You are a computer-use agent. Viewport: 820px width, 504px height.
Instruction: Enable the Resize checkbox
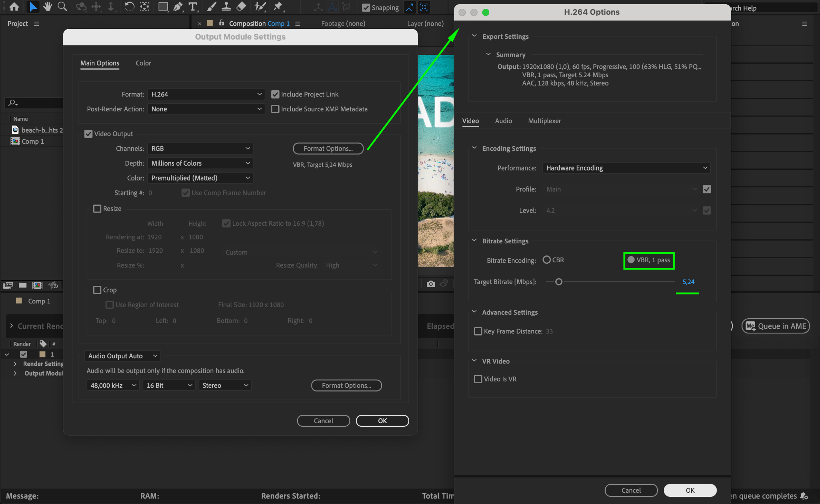coord(97,209)
